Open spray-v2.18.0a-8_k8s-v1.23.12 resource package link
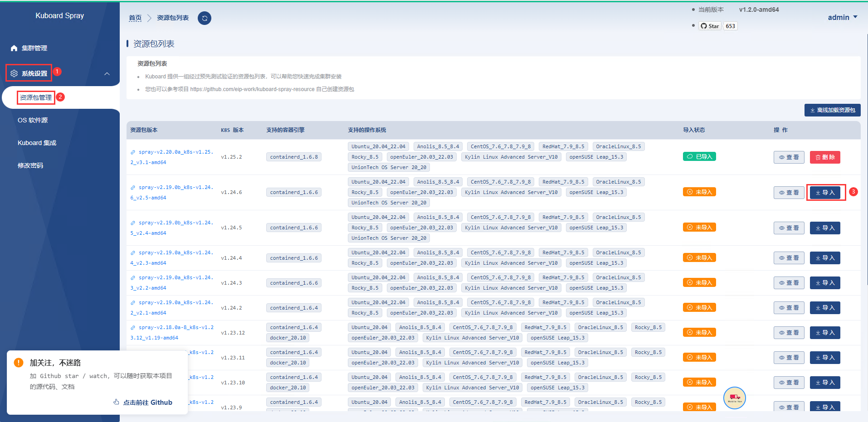868x422 pixels. 172,333
